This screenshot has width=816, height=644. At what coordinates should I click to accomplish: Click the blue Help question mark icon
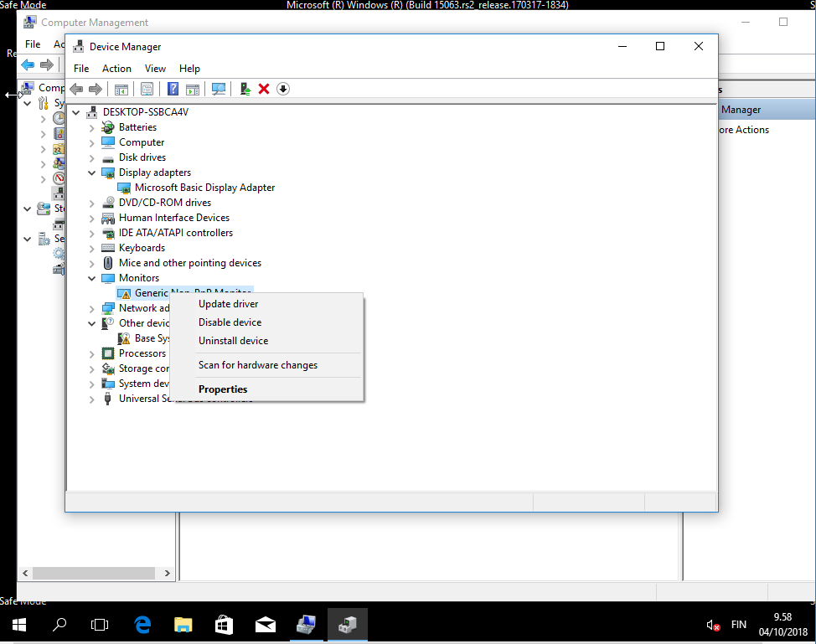[173, 89]
